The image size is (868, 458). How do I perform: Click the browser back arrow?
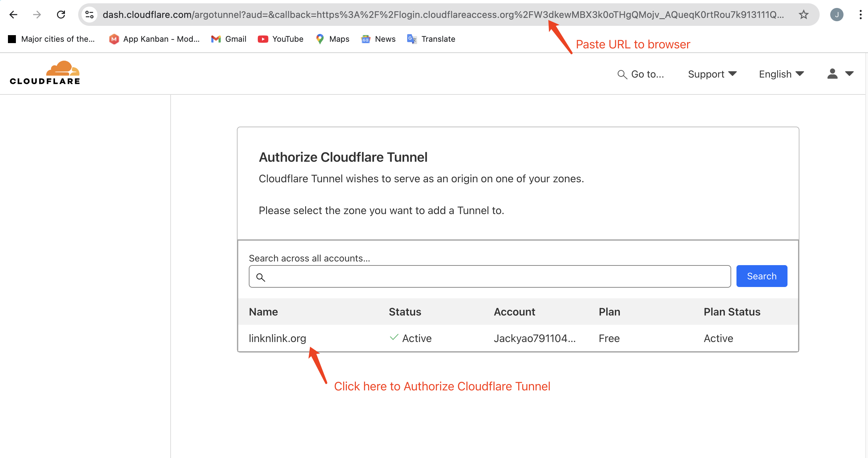point(13,15)
